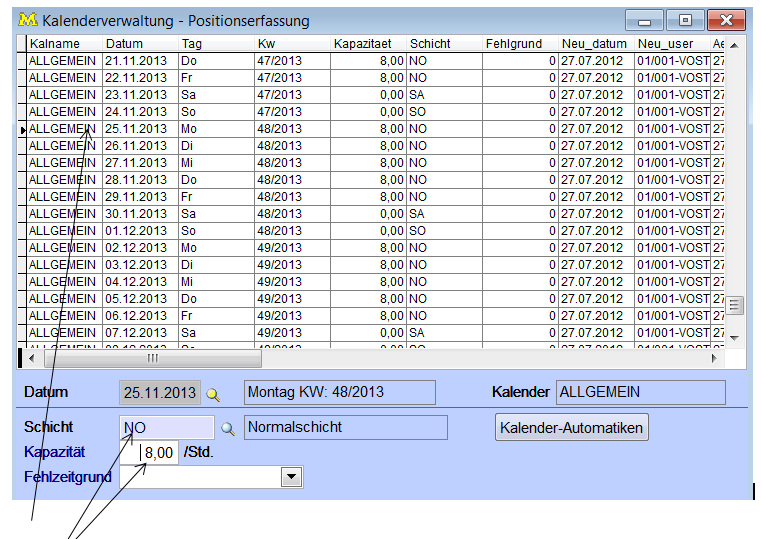Viewport: 761px width, 539px height.
Task: Click the Kapazität input field showing 8,00
Action: 158,453
